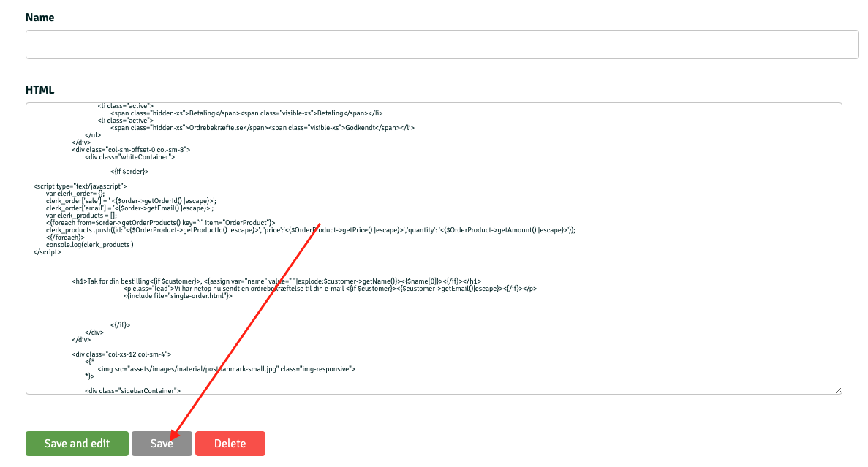Click the clerk_order['email'] code line

tap(129, 208)
